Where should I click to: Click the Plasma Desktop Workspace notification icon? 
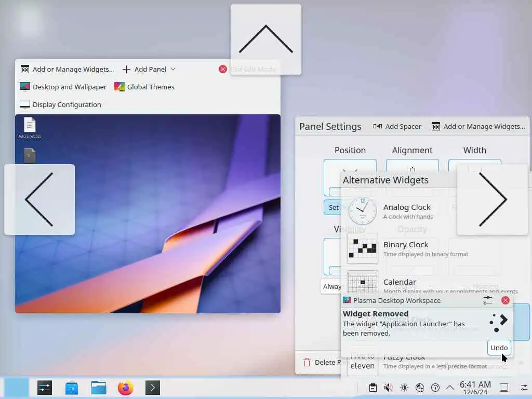click(347, 300)
